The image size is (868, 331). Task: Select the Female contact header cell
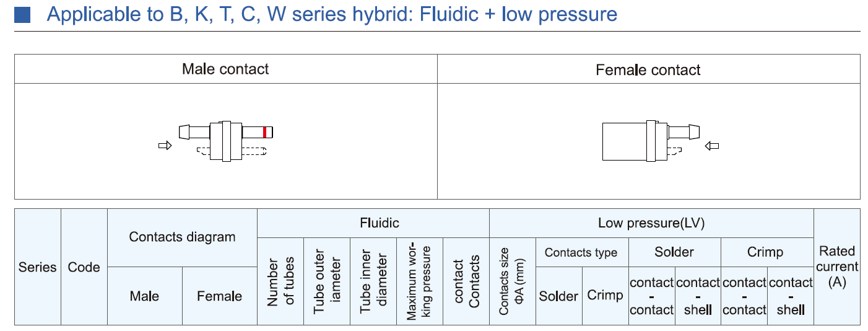click(x=648, y=69)
